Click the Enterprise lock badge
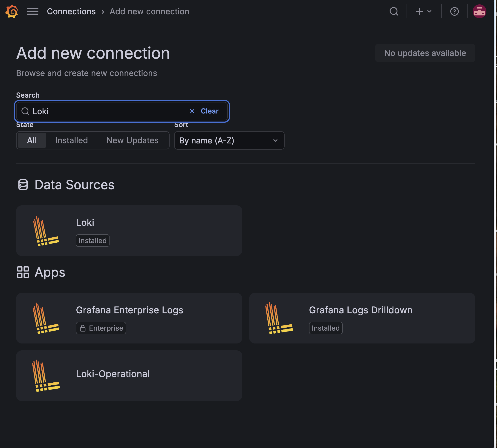Viewport: 497px width, 448px height. point(101,328)
